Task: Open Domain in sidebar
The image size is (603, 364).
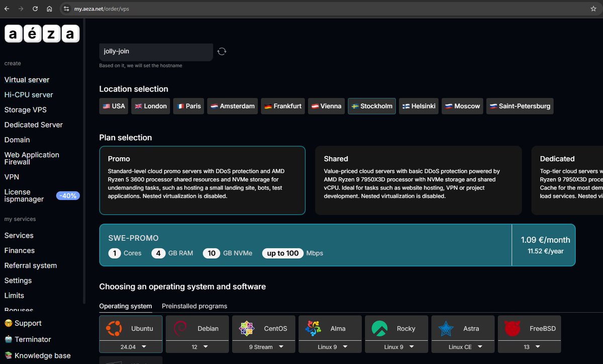Action: point(17,140)
